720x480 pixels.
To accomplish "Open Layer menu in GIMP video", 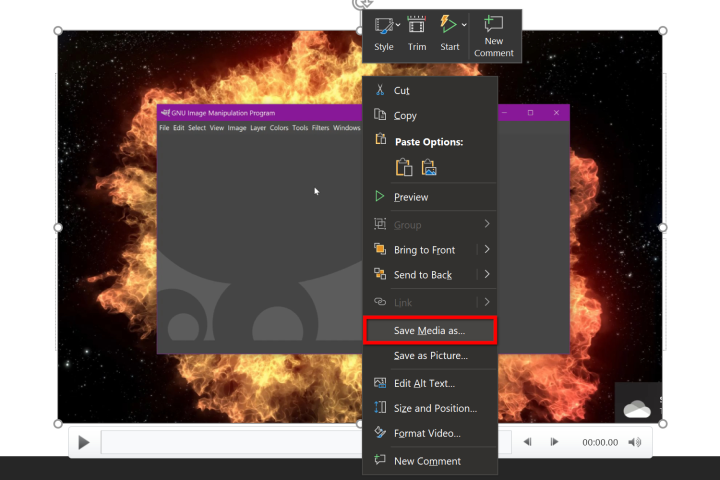I will 258,128.
